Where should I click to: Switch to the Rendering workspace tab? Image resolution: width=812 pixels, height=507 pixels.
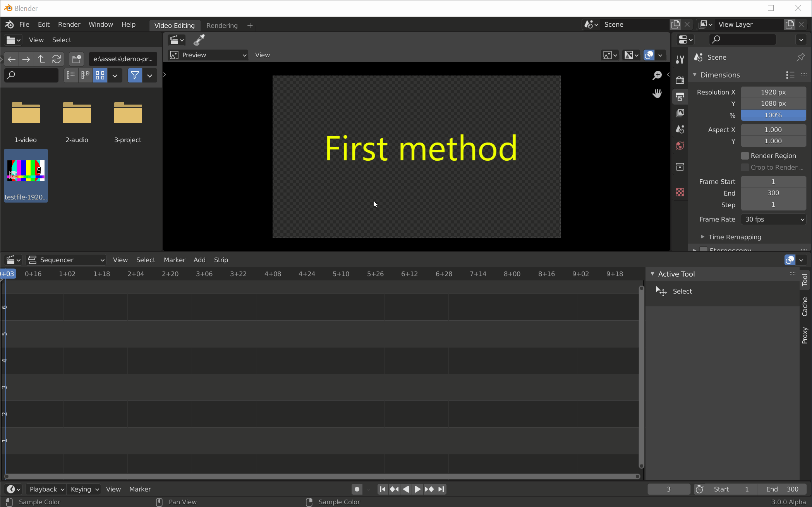pyautogui.click(x=222, y=26)
